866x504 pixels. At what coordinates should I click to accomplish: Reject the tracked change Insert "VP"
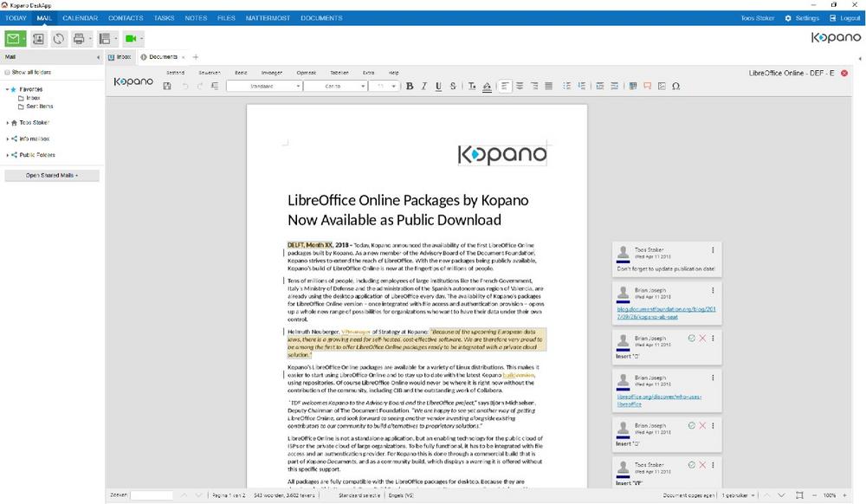point(702,467)
